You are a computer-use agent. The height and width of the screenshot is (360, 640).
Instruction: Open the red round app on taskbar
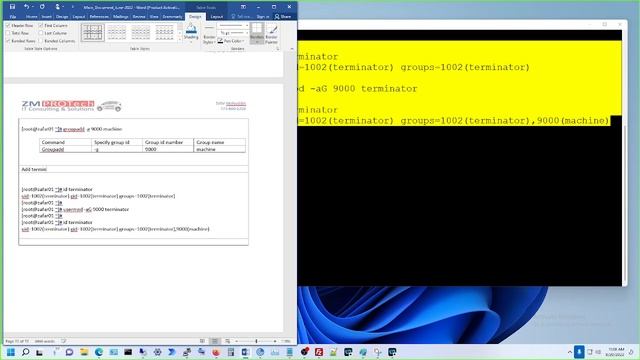click(216, 352)
